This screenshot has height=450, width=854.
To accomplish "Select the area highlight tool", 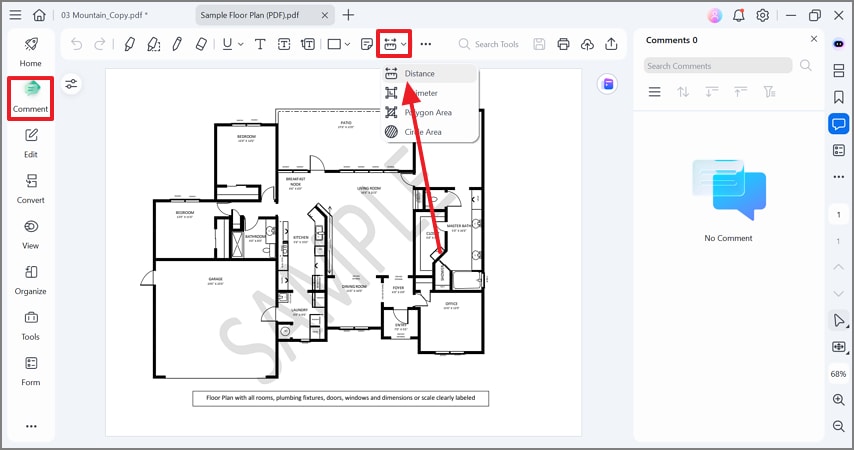I will pyautogui.click(x=154, y=44).
